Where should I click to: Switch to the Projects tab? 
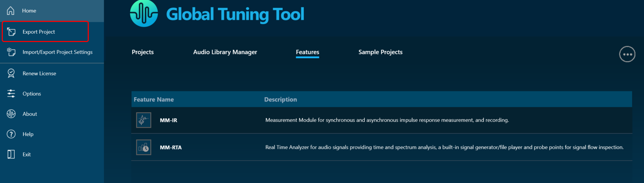click(x=143, y=52)
